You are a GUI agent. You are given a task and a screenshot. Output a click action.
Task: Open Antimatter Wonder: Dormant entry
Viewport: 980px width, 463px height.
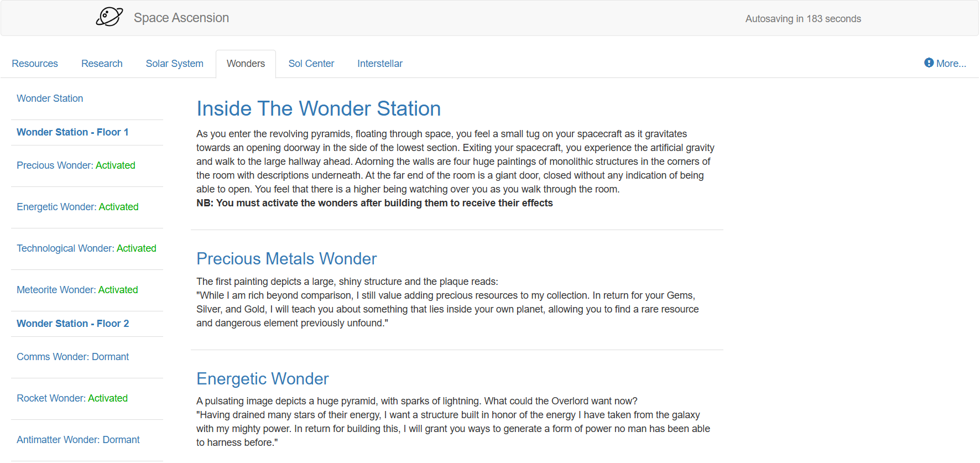tap(78, 440)
